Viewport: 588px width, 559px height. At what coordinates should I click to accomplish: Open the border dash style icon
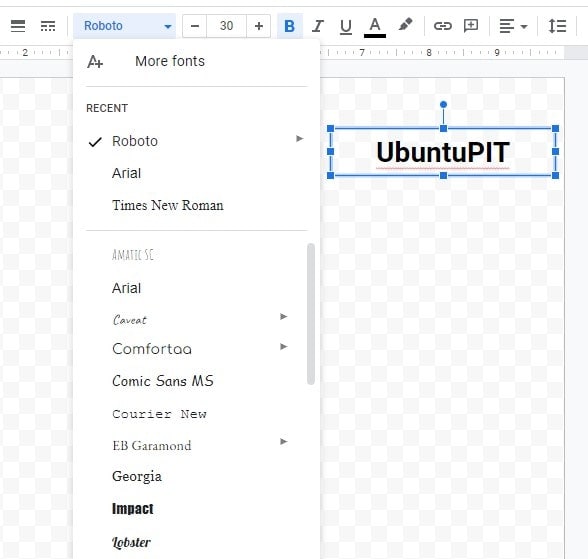(48, 26)
